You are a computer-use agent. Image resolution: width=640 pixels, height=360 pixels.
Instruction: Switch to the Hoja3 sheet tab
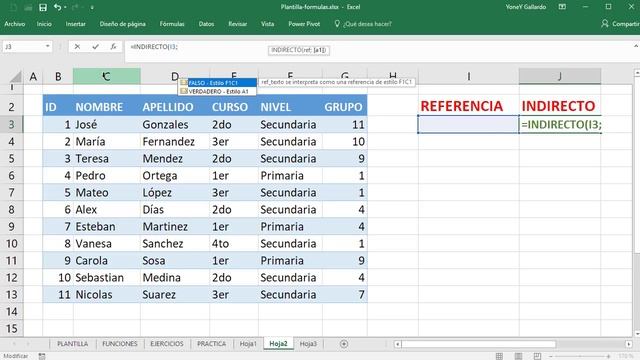point(308,344)
